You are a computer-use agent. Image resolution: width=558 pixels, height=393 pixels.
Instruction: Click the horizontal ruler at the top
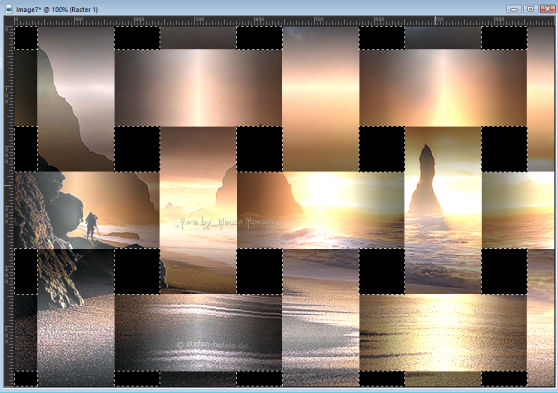[284, 21]
